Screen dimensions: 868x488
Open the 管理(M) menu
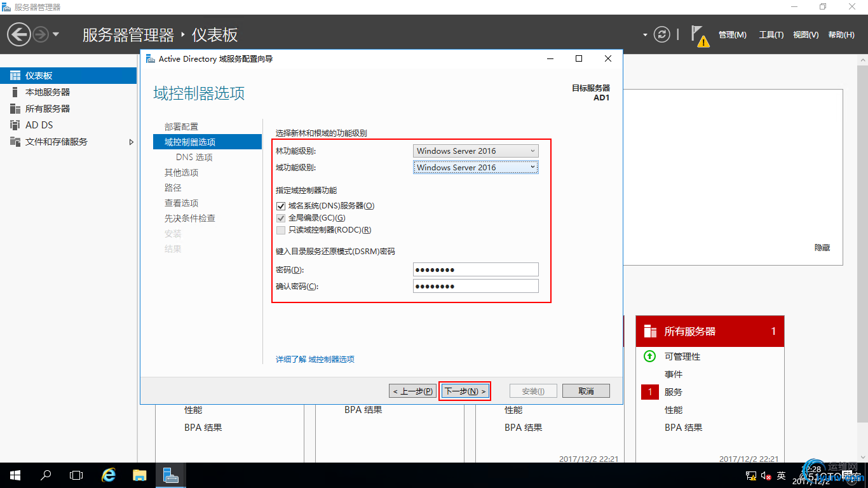tap(733, 35)
